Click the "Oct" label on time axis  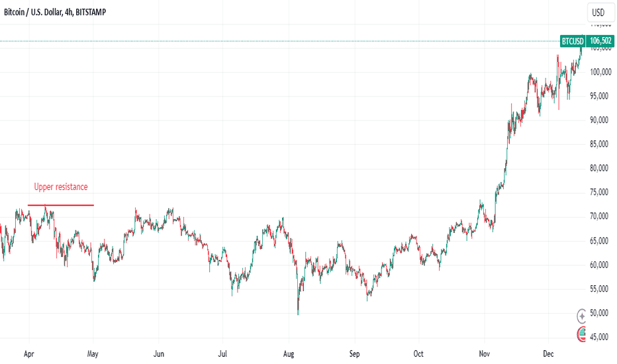tap(418, 354)
